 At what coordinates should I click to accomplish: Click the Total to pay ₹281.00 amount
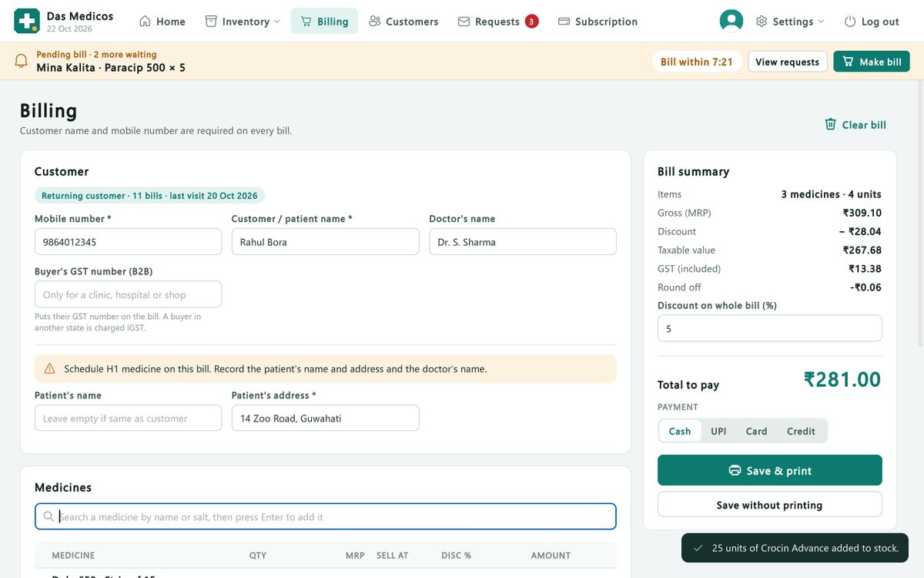tap(842, 379)
